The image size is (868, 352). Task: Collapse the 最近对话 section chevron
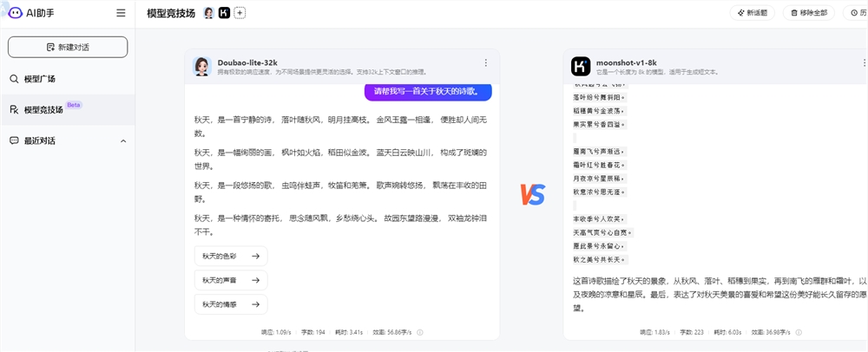pyautogui.click(x=122, y=140)
